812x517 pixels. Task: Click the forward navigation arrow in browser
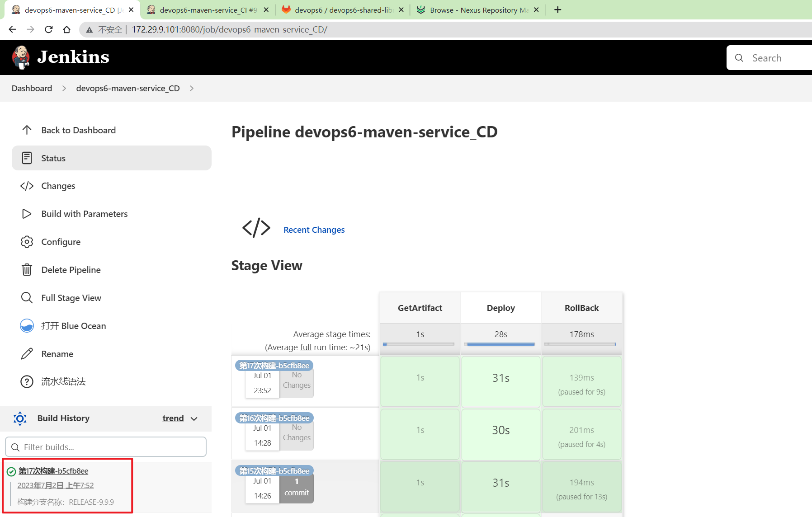[x=30, y=29]
